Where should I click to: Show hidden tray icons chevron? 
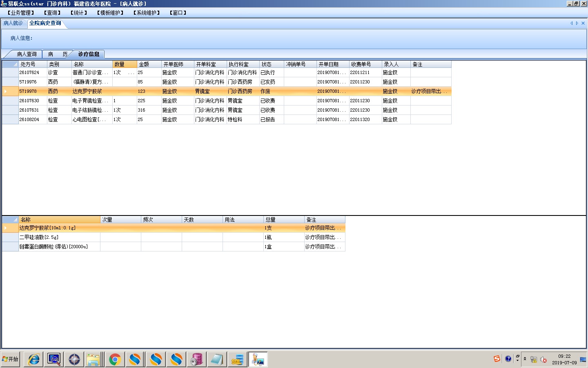(525, 359)
